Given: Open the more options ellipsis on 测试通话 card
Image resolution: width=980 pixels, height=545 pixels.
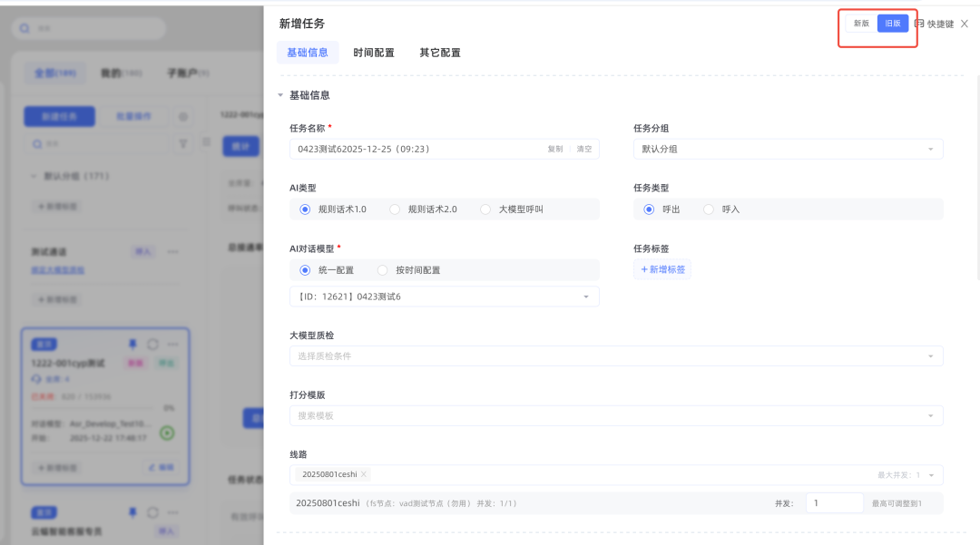Looking at the screenshot, I should tap(172, 251).
